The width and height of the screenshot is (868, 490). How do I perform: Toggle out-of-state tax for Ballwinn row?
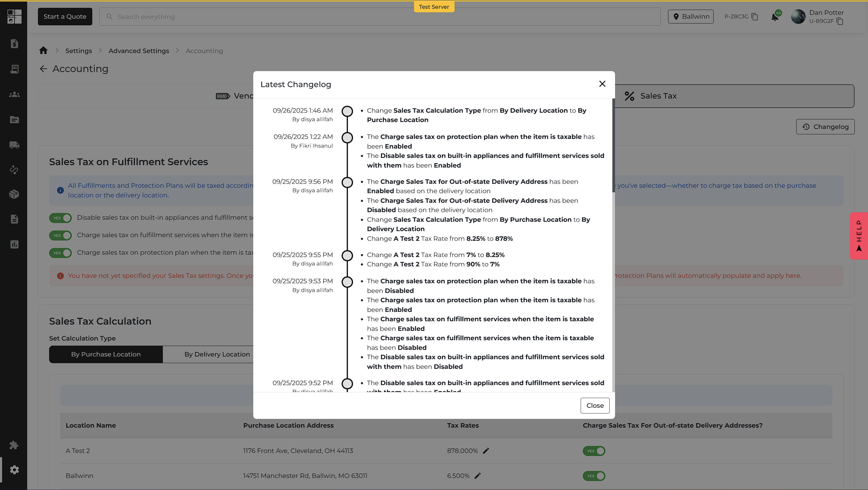(x=594, y=476)
